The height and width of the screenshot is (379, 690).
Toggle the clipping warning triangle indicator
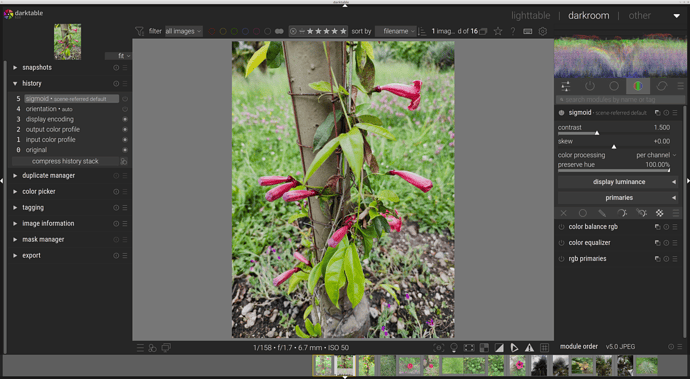click(x=529, y=348)
